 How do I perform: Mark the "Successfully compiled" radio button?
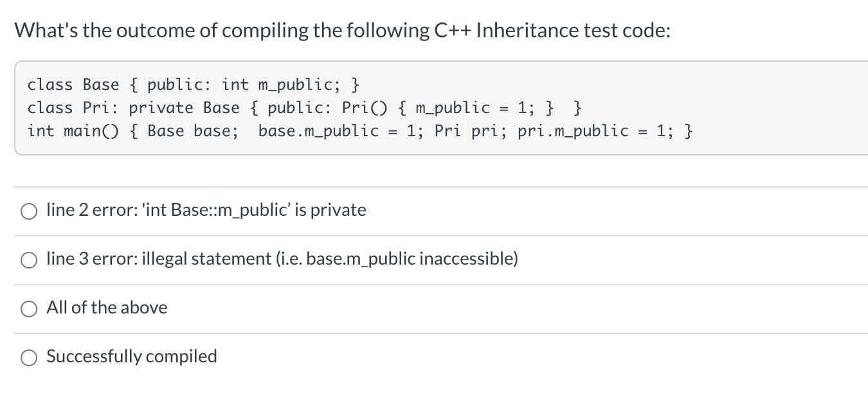30,357
